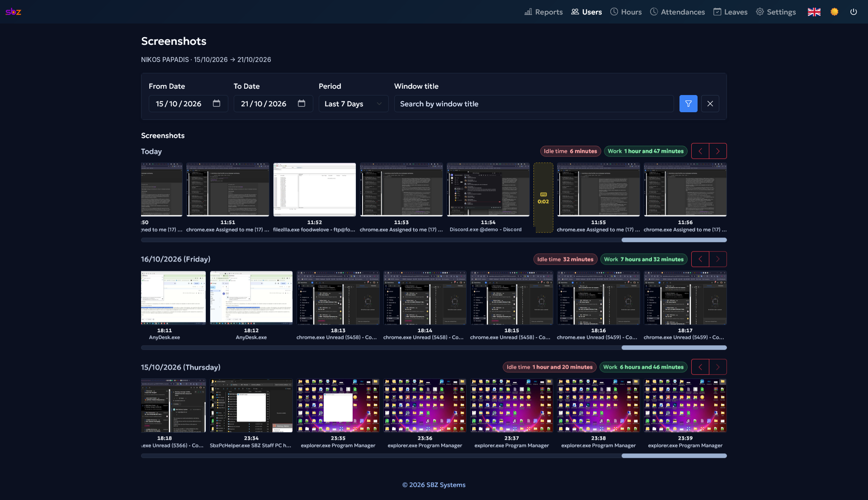
Task: Open the Attendances menu
Action: pos(677,12)
